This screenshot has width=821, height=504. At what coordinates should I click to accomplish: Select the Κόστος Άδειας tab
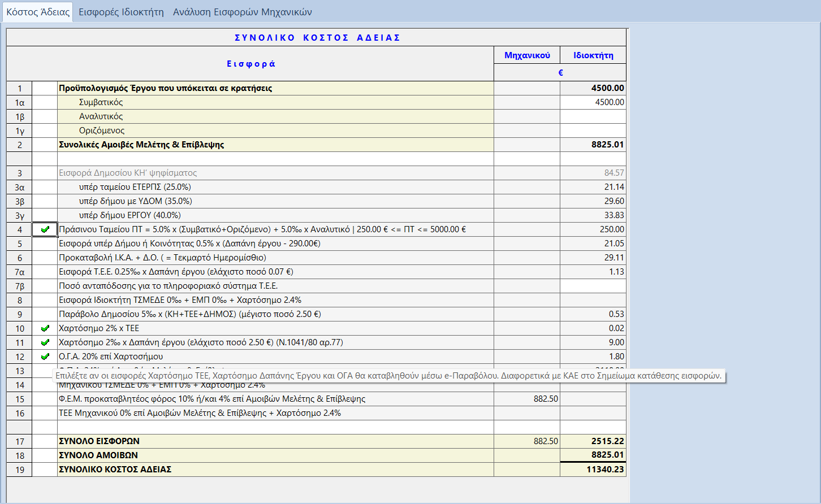point(38,12)
